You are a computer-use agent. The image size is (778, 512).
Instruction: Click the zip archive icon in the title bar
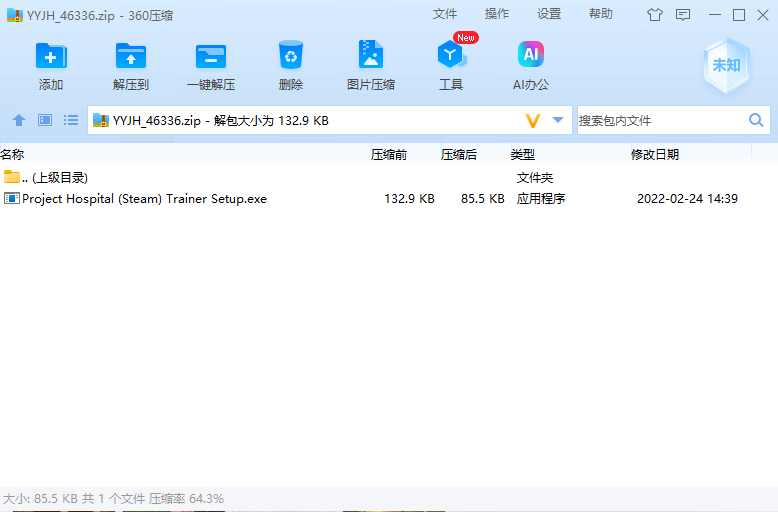(15, 15)
